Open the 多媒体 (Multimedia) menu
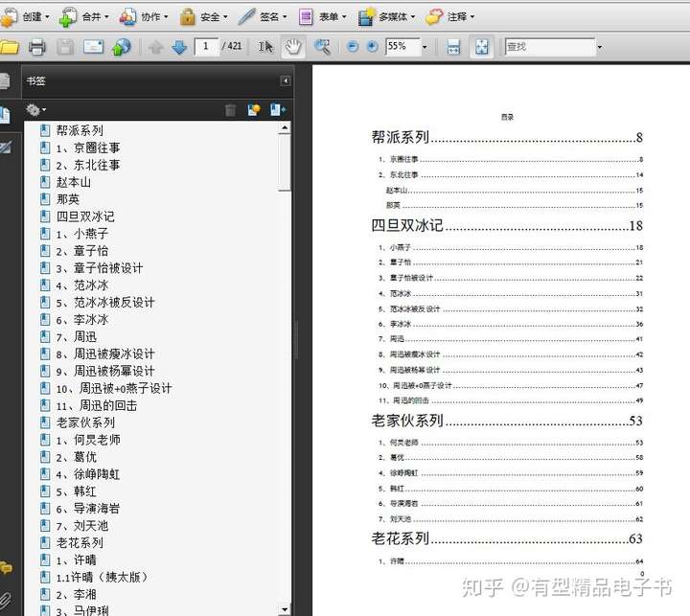690x616 pixels. pyautogui.click(x=386, y=16)
